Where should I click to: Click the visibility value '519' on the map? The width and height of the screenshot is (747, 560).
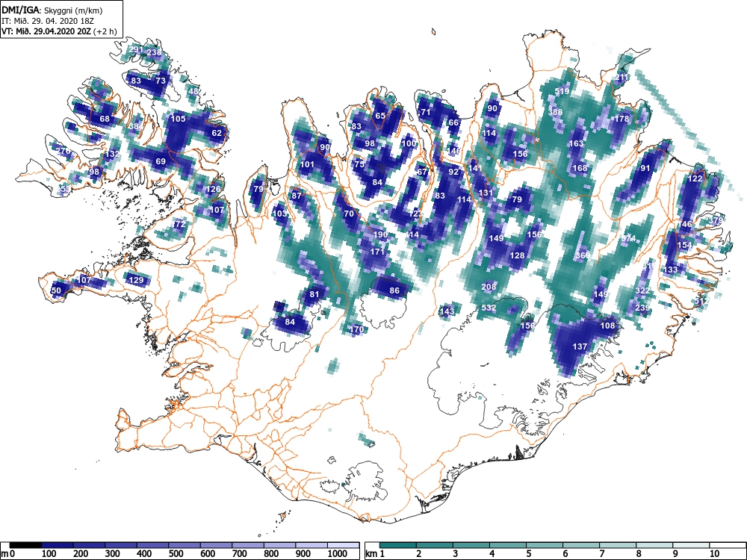point(562,91)
